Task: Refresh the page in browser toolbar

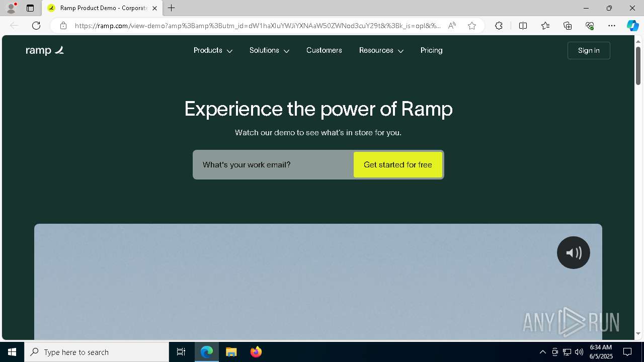Action: coord(36,26)
